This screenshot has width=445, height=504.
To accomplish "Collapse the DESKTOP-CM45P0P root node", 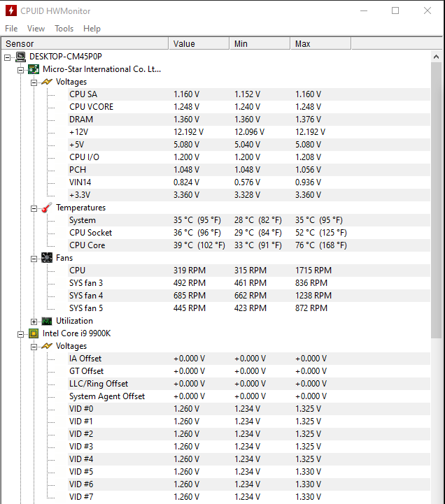I will point(8,58).
